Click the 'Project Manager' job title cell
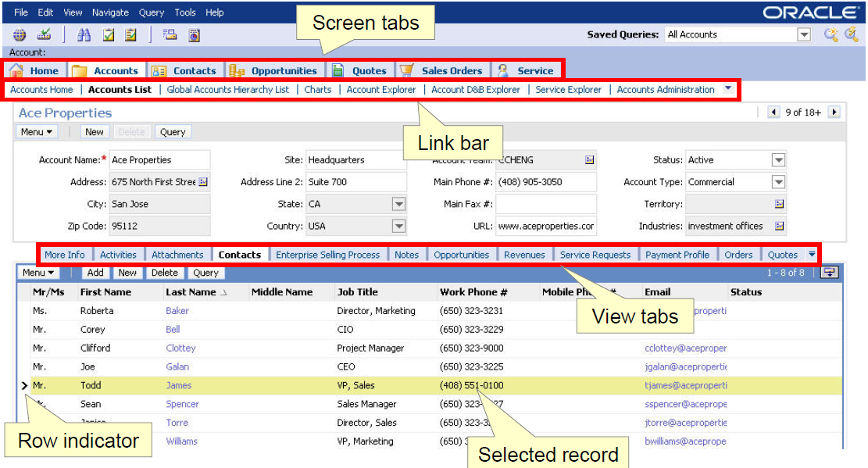The height and width of the screenshot is (468, 868). [370, 348]
